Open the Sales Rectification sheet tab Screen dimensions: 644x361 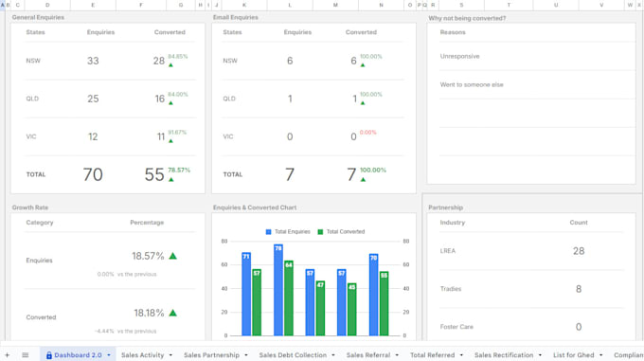504,354
